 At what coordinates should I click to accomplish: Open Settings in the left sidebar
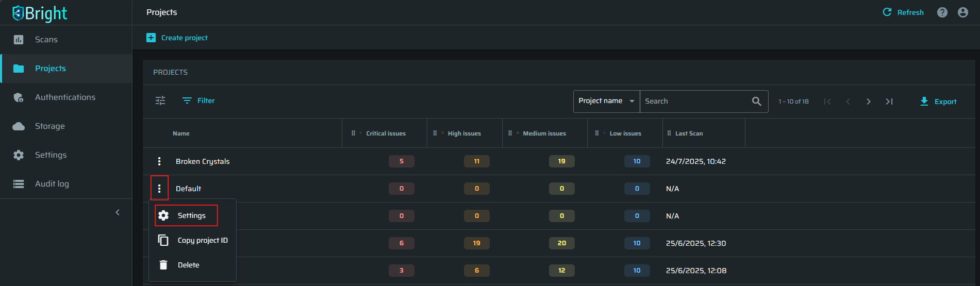pos(66,155)
